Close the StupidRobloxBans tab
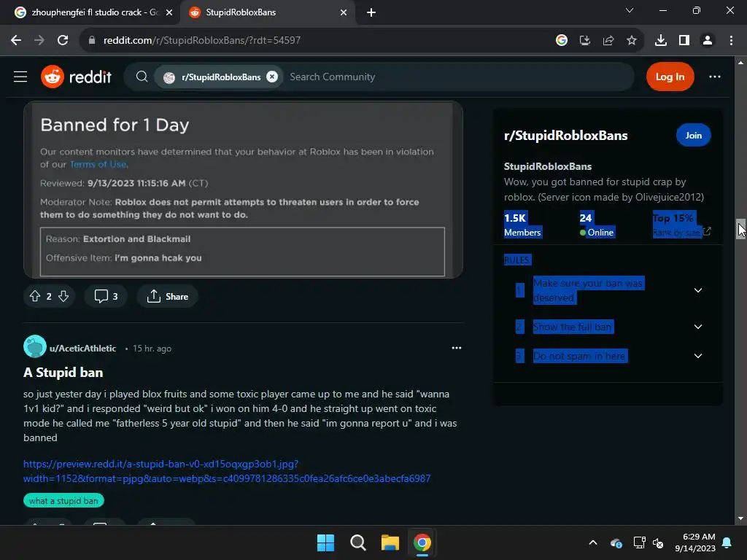 click(344, 12)
